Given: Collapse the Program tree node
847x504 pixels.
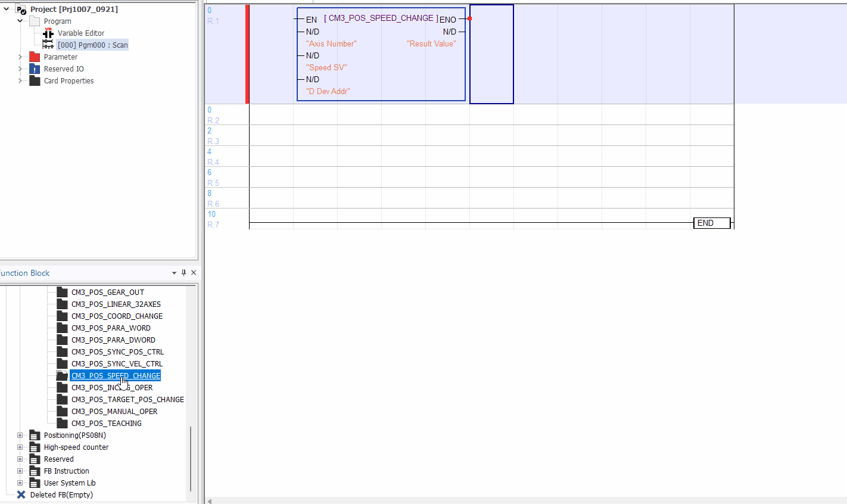Looking at the screenshot, I should pos(20,21).
